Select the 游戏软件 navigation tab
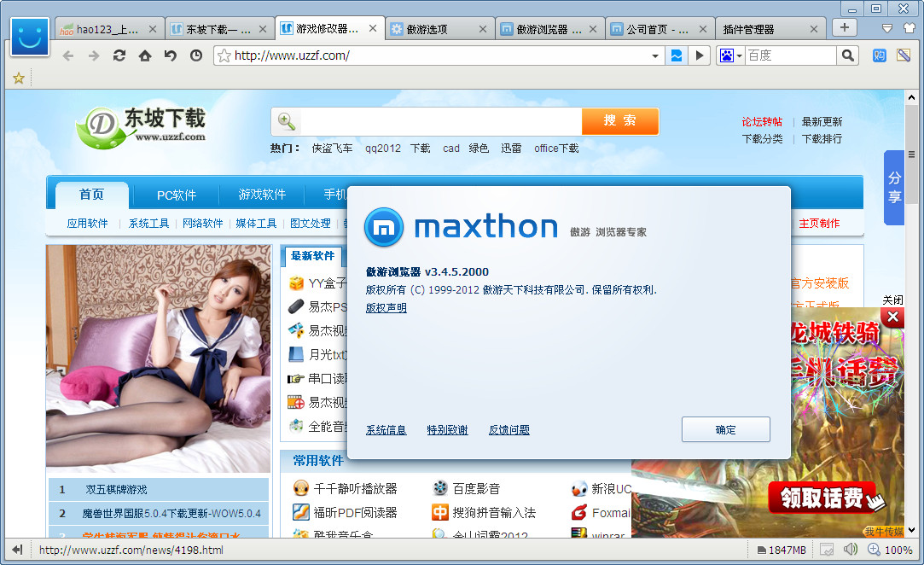The image size is (924, 565). pos(262,195)
